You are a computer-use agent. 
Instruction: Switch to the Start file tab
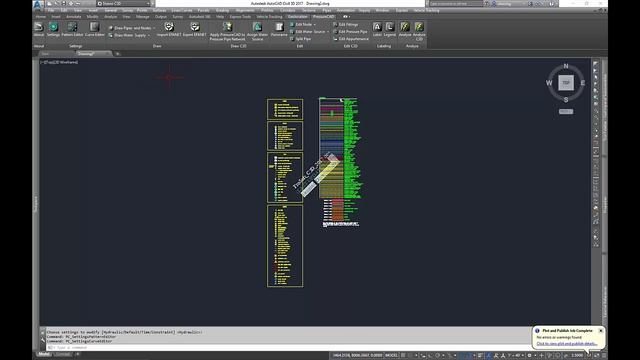[45, 53]
